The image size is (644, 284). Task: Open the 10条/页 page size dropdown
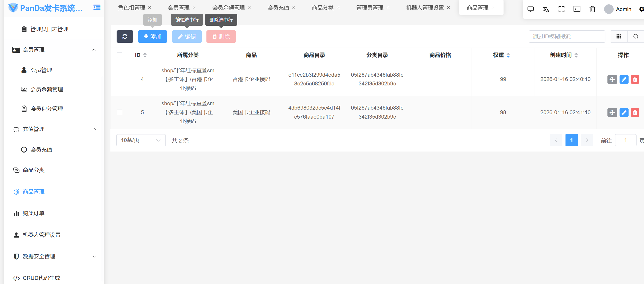click(141, 140)
